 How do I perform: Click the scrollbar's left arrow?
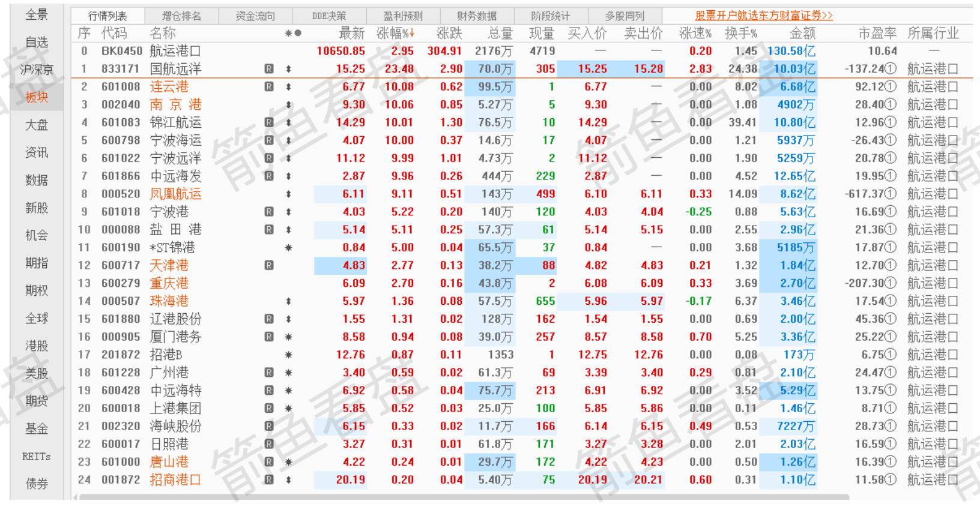[x=74, y=497]
